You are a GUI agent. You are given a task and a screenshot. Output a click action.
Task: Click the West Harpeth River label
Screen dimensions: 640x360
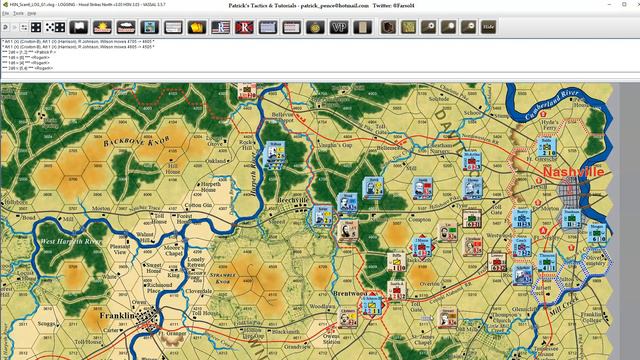(x=71, y=242)
